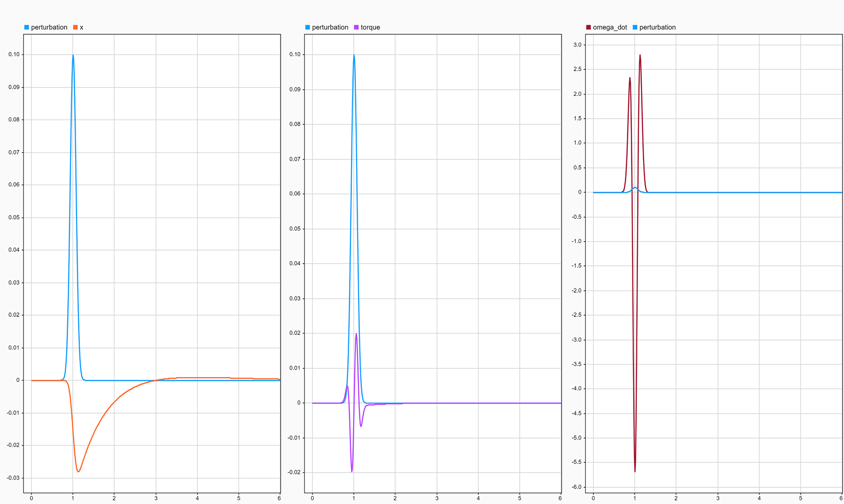This screenshot has width=844, height=504.
Task: Toggle perturbation swatch in the middle chart
Action: (307, 27)
